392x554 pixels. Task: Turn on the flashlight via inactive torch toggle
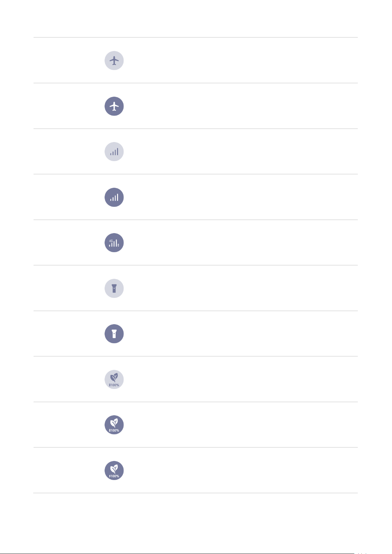pos(114,288)
